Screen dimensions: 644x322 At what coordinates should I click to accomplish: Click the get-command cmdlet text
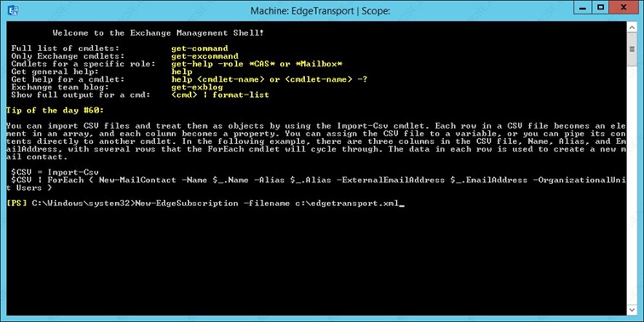click(x=199, y=49)
